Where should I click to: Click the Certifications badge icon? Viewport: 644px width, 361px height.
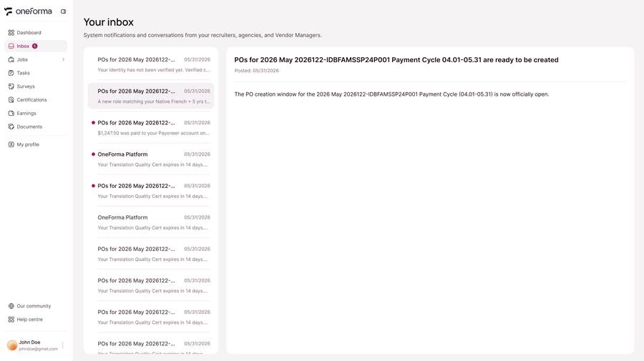[11, 99]
